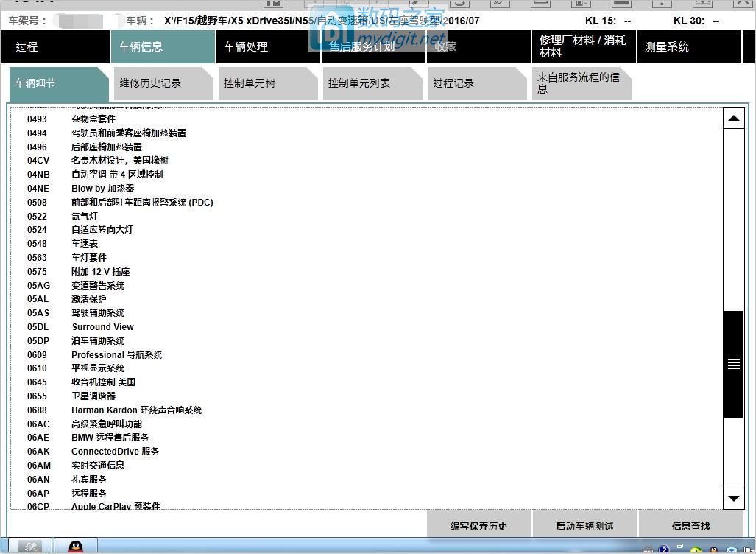Viewport: 756px width, 554px height.
Task: Select row 06AP 远程服务
Action: 67,493
